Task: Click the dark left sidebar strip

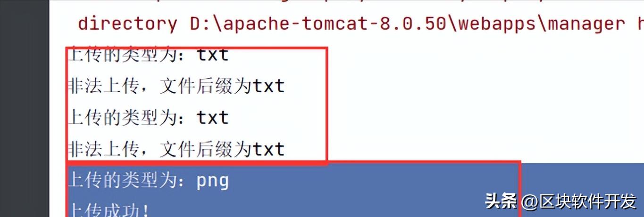Action: point(25,108)
